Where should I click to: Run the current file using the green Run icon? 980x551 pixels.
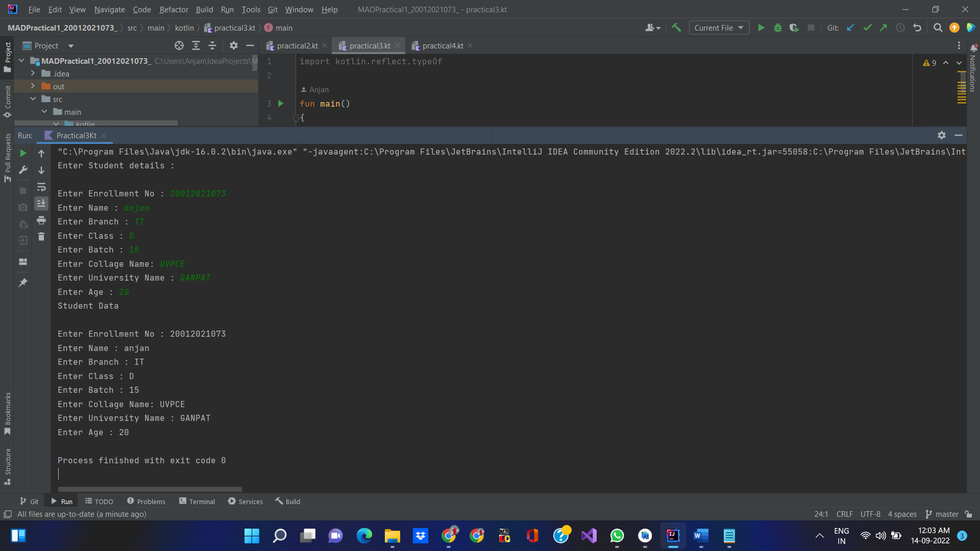(x=762, y=28)
